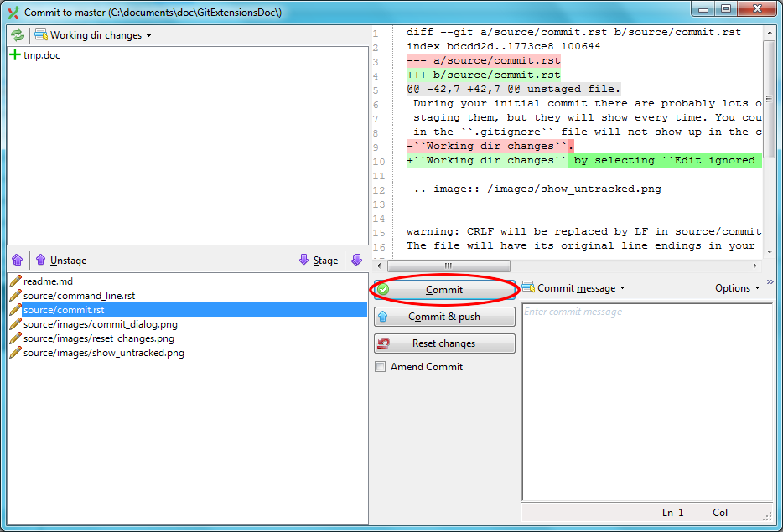
Task: Click the 'diff --git a/source/commit.rst' header line
Action: [x=573, y=32]
